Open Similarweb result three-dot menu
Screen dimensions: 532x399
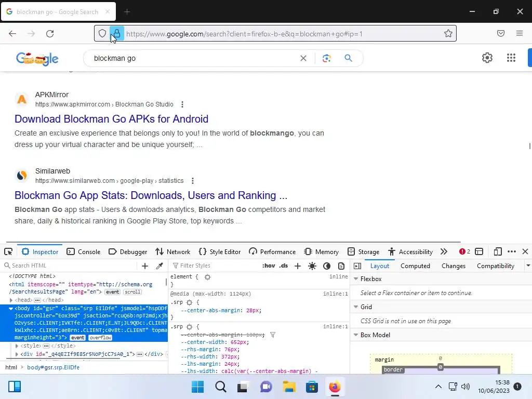tap(192, 181)
